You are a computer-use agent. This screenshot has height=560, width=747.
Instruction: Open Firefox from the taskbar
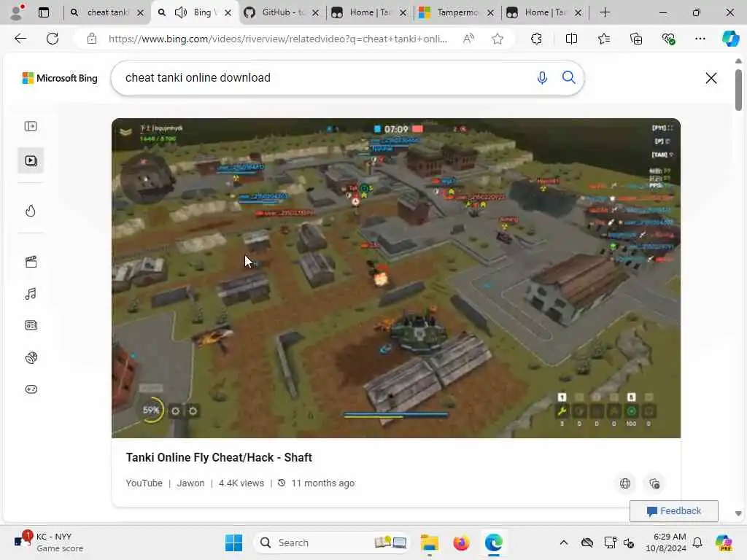[x=461, y=542]
